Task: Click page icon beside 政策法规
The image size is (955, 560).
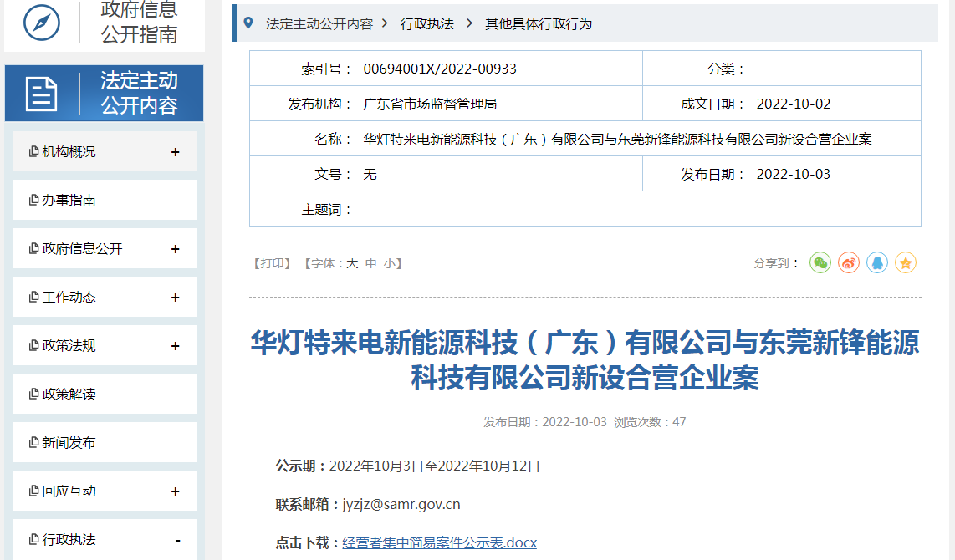Action: click(x=34, y=345)
